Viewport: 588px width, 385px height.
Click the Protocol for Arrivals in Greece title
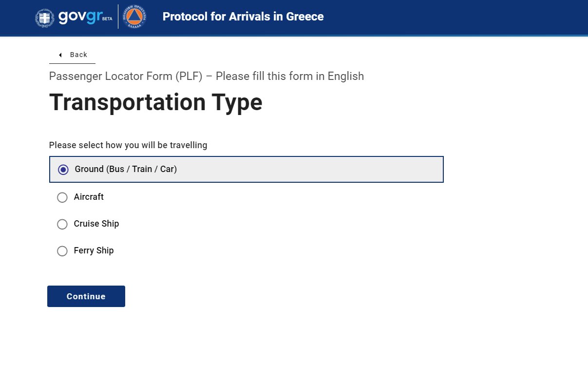(243, 17)
